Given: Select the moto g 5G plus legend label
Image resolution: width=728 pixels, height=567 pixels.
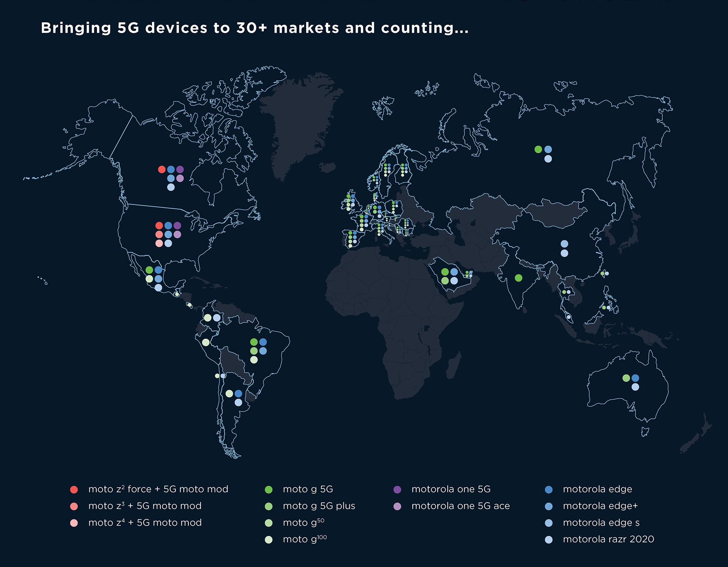Looking at the screenshot, I should coord(319,506).
